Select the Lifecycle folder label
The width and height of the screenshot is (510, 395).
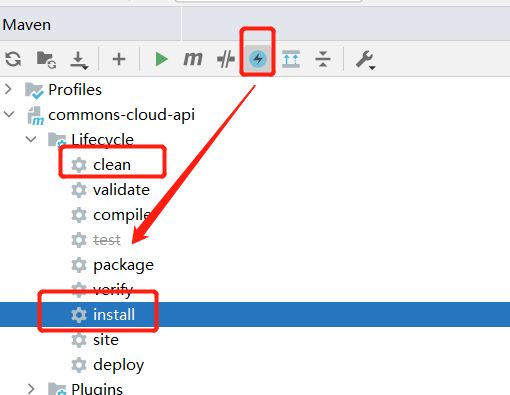point(102,139)
